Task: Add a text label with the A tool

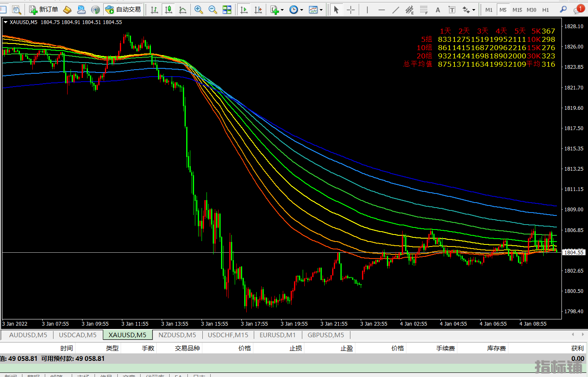Action: tap(437, 10)
